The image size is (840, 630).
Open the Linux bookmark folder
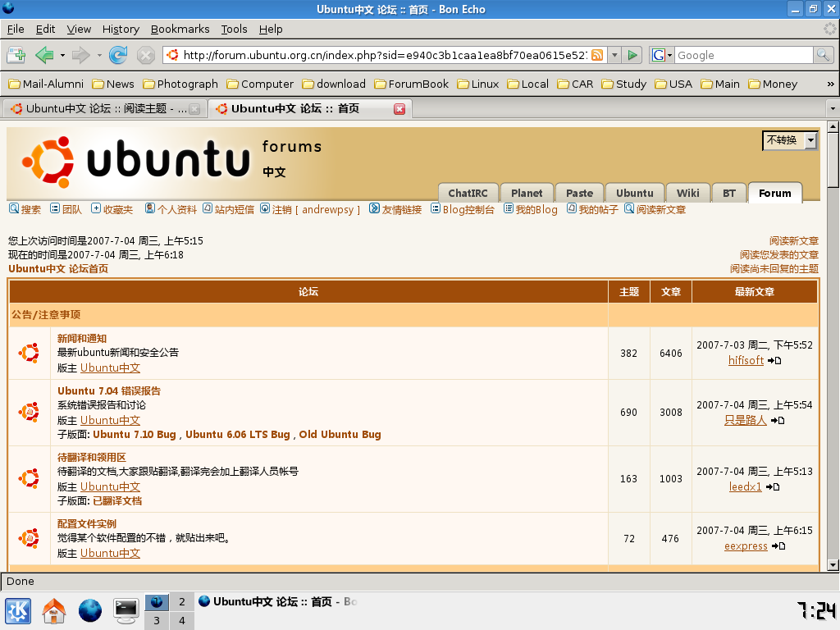(x=478, y=84)
